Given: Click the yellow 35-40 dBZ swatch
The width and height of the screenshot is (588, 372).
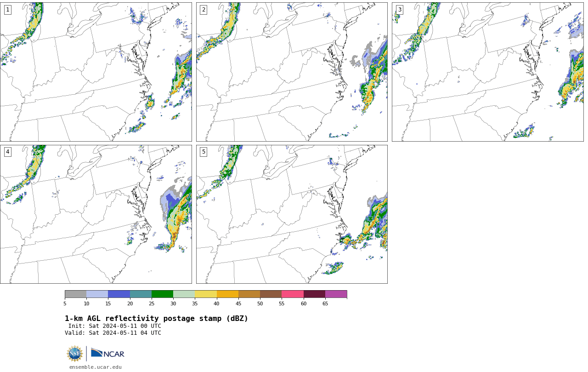Looking at the screenshot, I should pyautogui.click(x=206, y=294).
